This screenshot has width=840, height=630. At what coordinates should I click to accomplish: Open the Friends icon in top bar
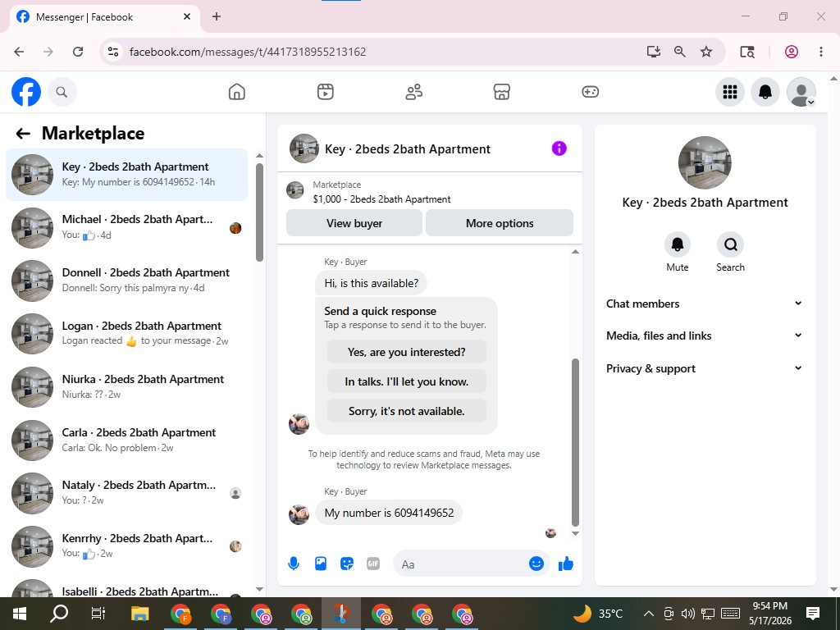pos(413,92)
